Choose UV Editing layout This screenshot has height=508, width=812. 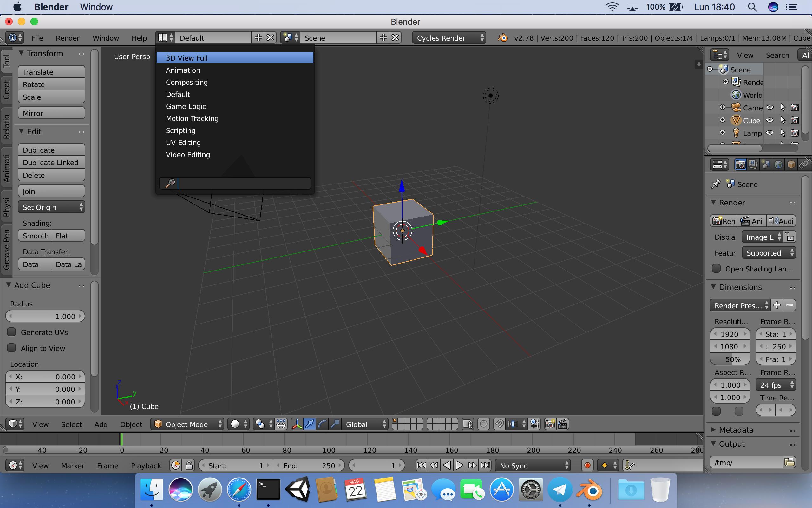click(x=235, y=143)
